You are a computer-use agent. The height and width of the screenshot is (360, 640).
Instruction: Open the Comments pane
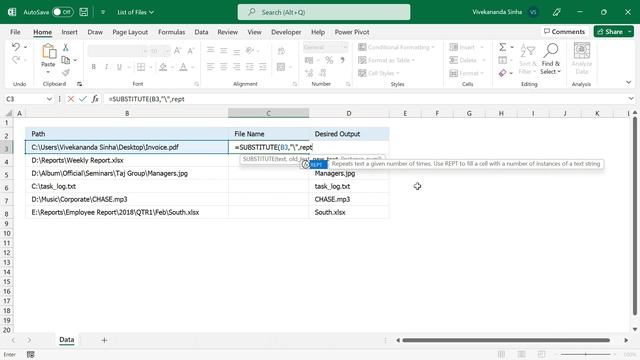[x=564, y=31]
